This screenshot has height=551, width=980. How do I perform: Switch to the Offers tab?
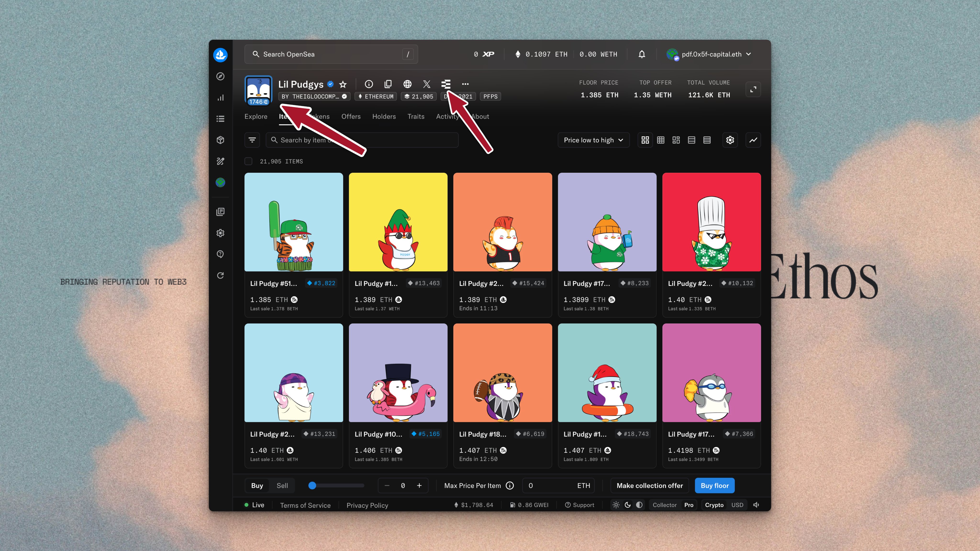coord(351,117)
